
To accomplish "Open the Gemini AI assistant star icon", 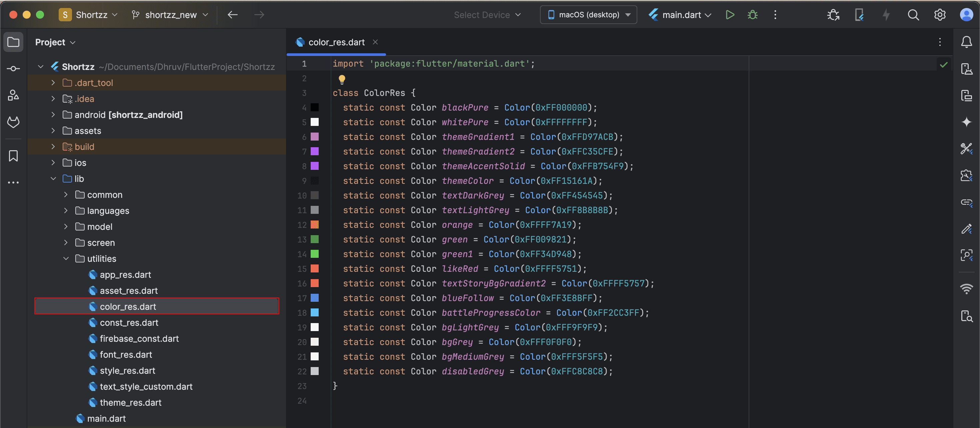I will 967,122.
